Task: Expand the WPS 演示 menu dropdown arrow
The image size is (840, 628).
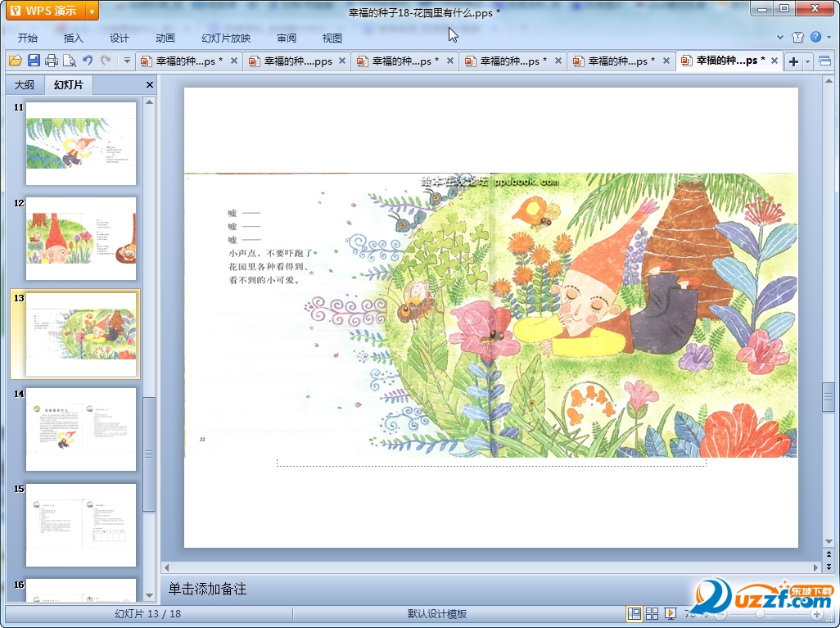Action: [x=93, y=11]
